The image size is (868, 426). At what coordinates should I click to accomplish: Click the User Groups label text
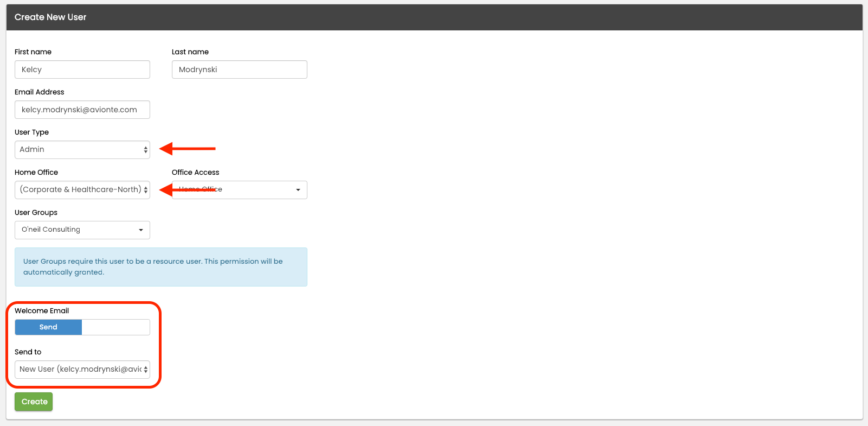click(x=36, y=213)
